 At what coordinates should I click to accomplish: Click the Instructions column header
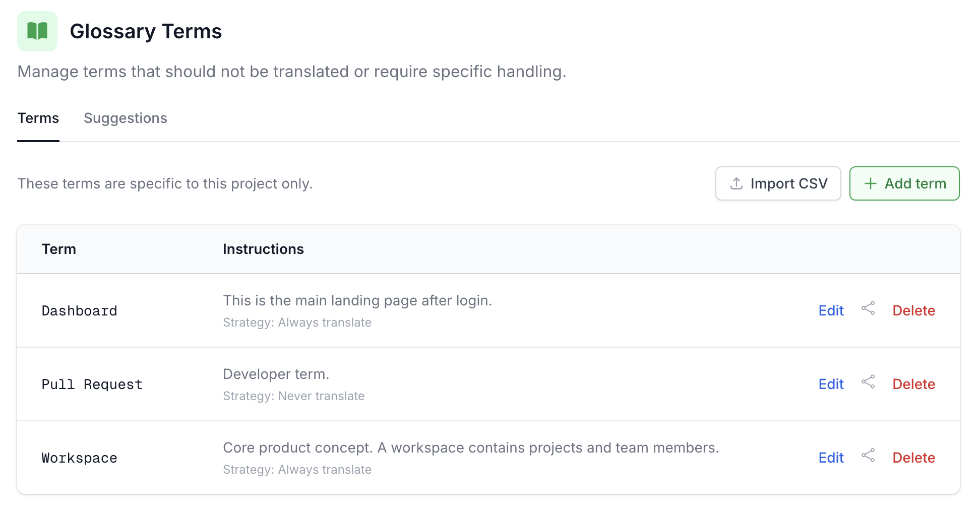263,249
